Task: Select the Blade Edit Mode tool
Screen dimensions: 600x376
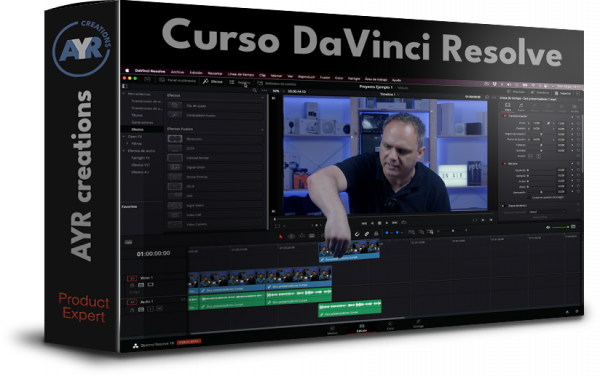Action: (312, 236)
